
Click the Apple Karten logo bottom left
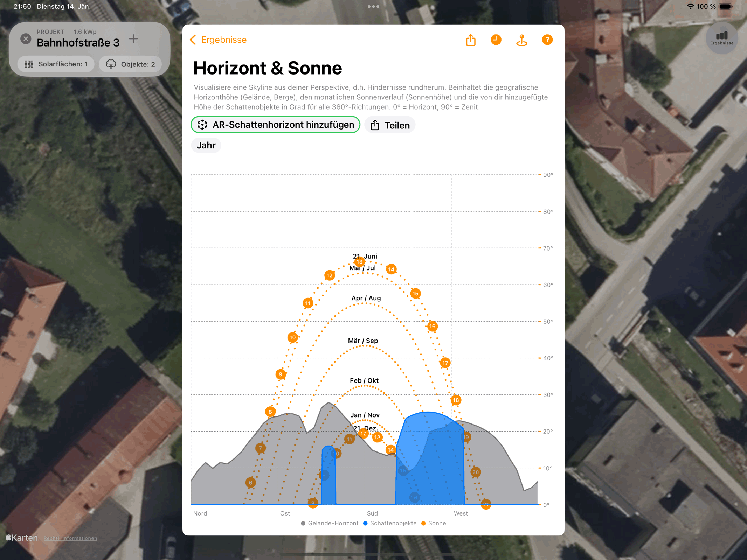(22, 538)
